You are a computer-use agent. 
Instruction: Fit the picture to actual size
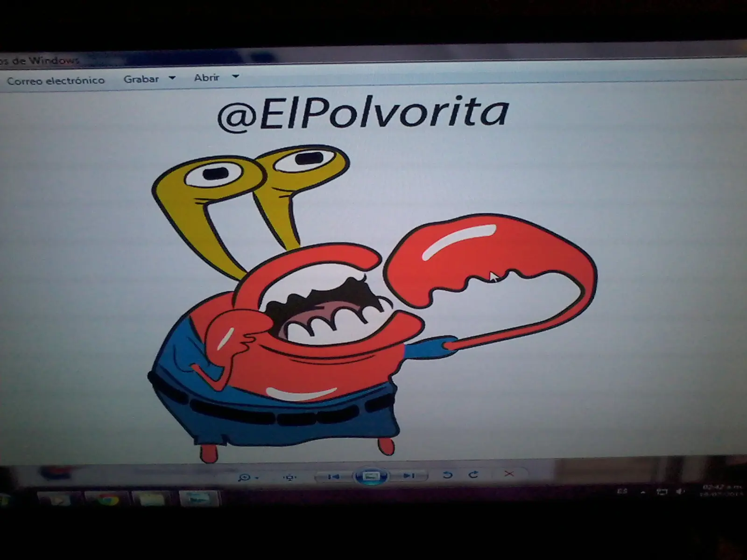(290, 477)
